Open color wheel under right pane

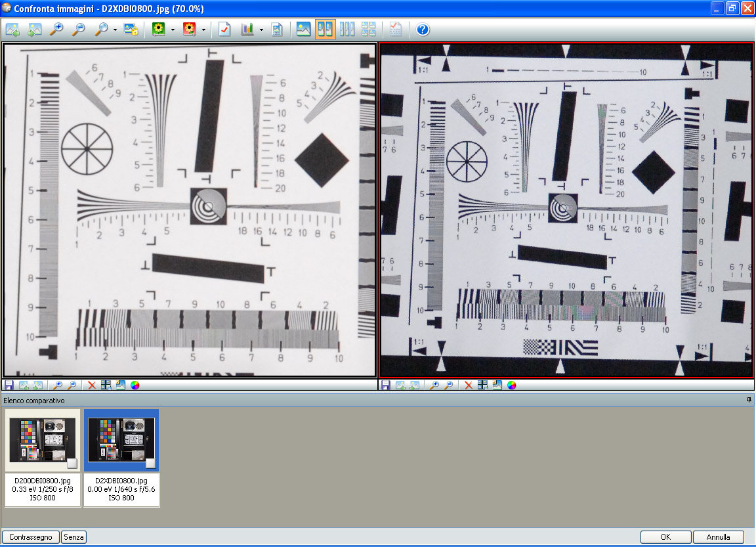point(512,385)
